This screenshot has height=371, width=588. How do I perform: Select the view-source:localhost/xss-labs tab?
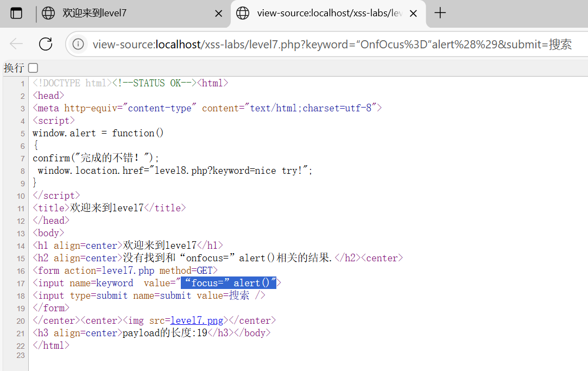click(x=328, y=14)
